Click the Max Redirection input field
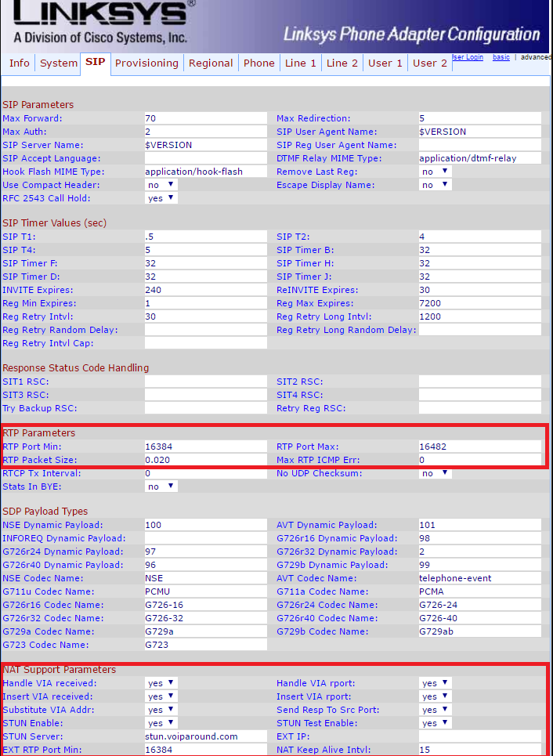553x756 pixels. pyautogui.click(x=480, y=118)
